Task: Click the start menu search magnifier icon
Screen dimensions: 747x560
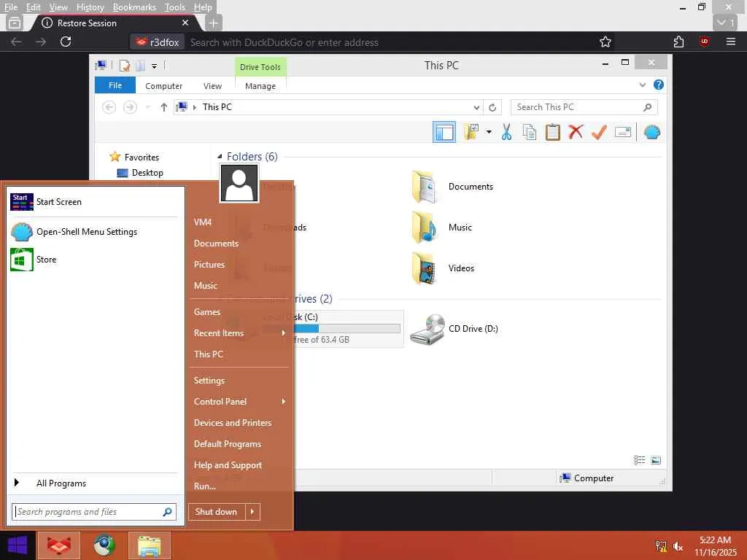Action: [x=167, y=512]
